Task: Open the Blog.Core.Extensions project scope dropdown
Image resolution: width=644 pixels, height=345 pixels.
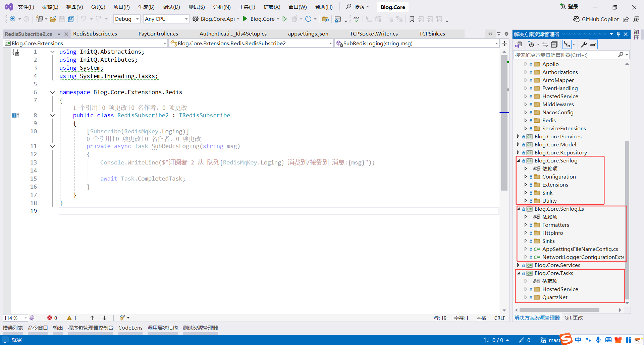Action: pyautogui.click(x=86, y=43)
